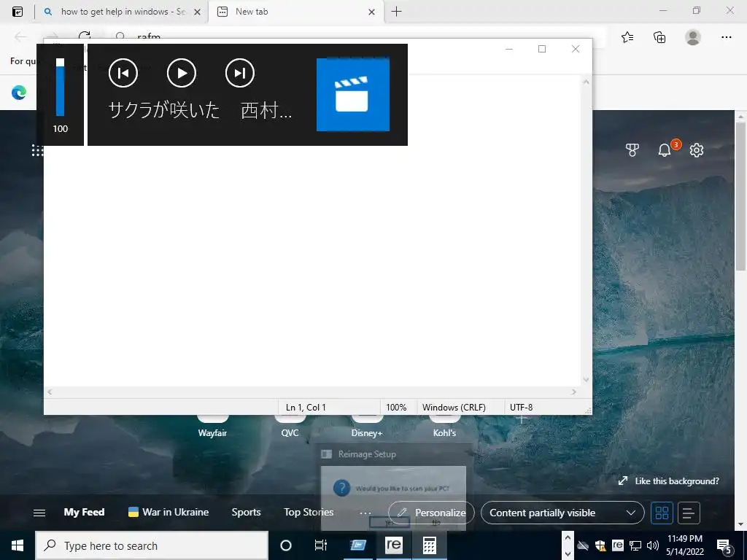Open Microsoft Rewards trophy icon
The width and height of the screenshot is (747, 560).
(x=632, y=150)
